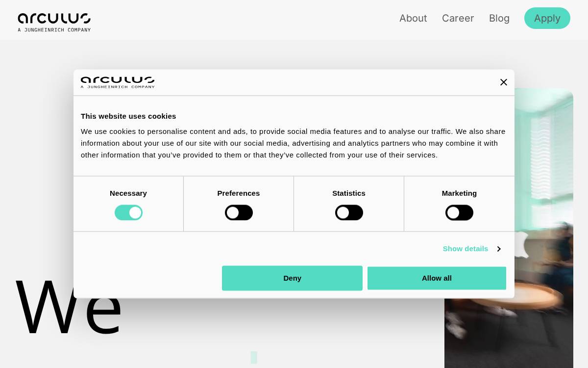The height and width of the screenshot is (368, 588).
Task: Enable the Preferences cookies switch
Action: click(239, 213)
